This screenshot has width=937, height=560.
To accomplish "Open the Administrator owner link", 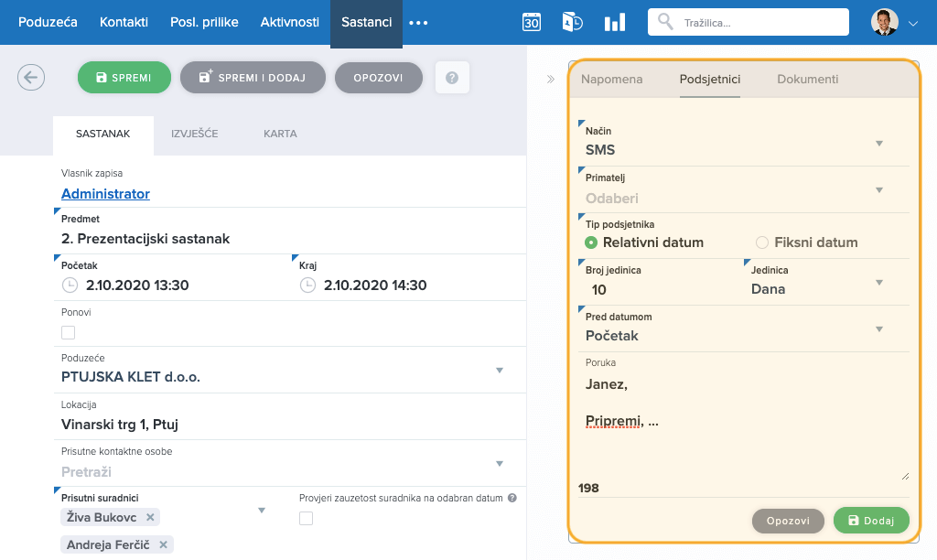I will pos(105,194).
